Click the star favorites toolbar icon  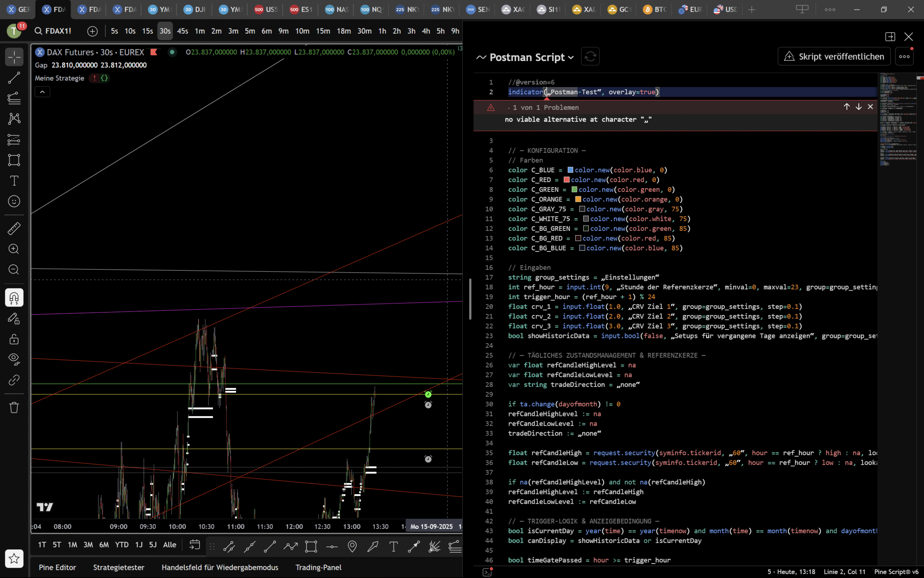click(x=14, y=558)
